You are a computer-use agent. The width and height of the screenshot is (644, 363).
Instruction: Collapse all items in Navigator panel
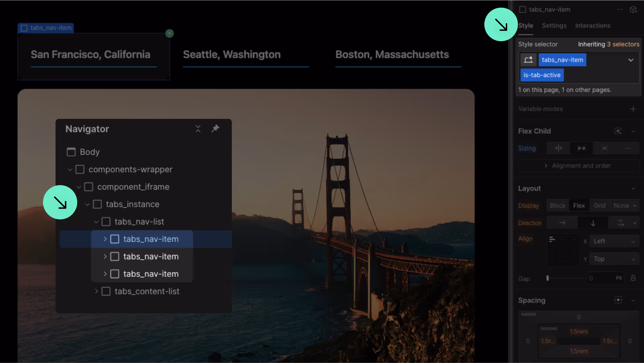click(198, 129)
